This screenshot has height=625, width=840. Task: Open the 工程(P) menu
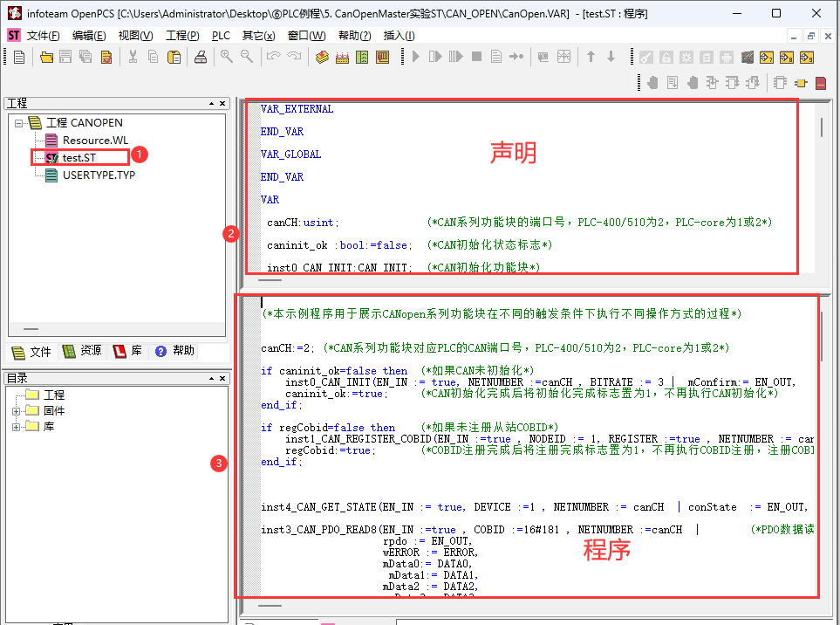click(181, 36)
